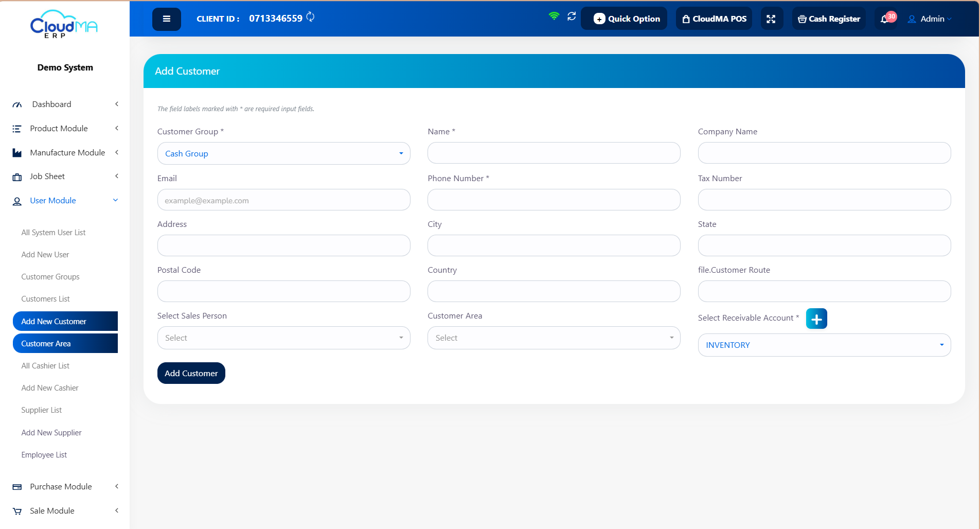Open the Admin user menu

(930, 19)
